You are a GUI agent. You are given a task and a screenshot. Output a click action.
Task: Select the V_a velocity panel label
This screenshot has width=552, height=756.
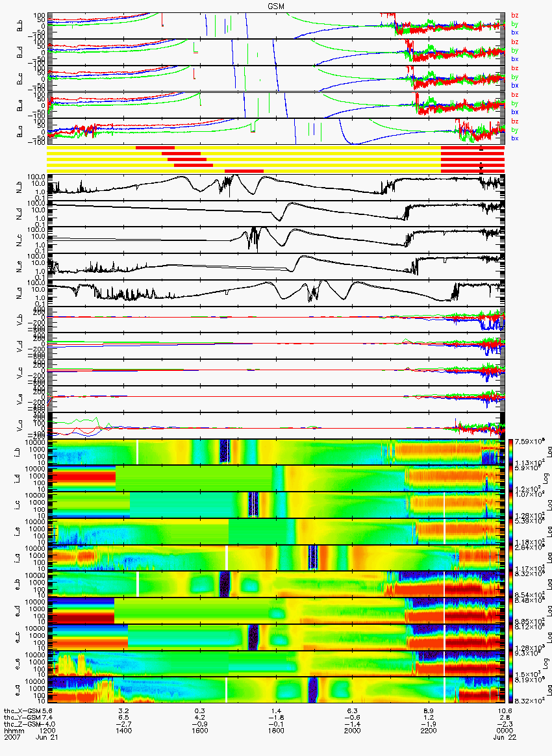(x=19, y=425)
